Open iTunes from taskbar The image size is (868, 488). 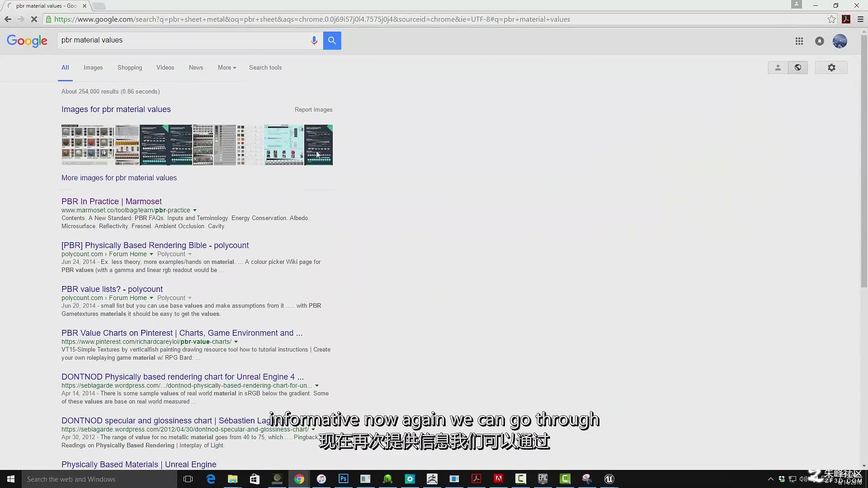321,479
